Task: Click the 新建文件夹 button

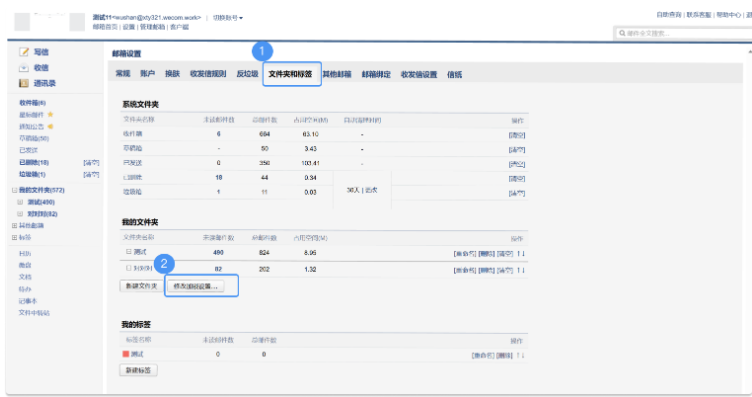Action: tap(141, 286)
